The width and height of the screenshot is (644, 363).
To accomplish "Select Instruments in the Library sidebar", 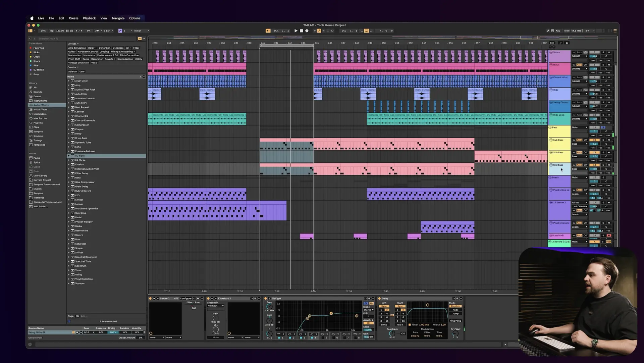I will pyautogui.click(x=40, y=101).
